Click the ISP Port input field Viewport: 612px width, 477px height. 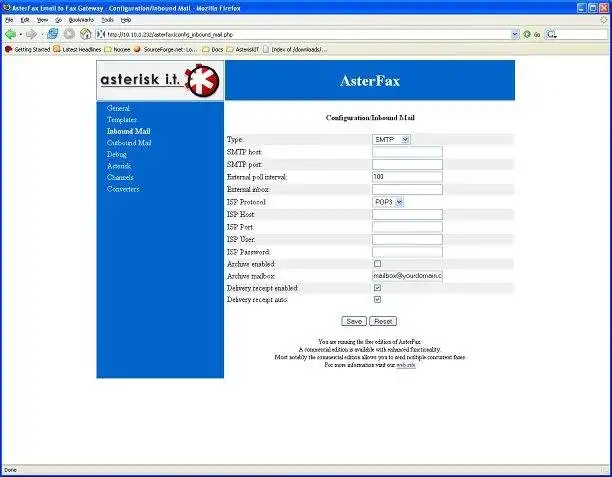(407, 227)
